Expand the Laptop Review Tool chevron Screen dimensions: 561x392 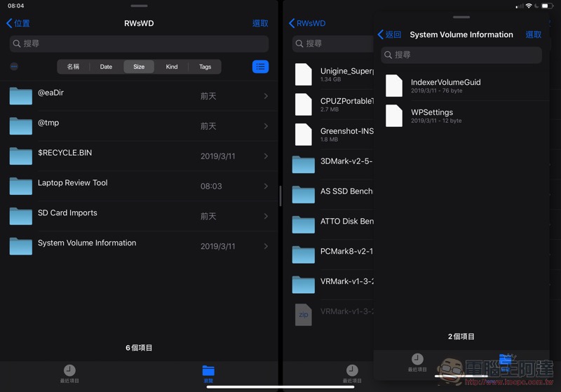[x=266, y=186]
